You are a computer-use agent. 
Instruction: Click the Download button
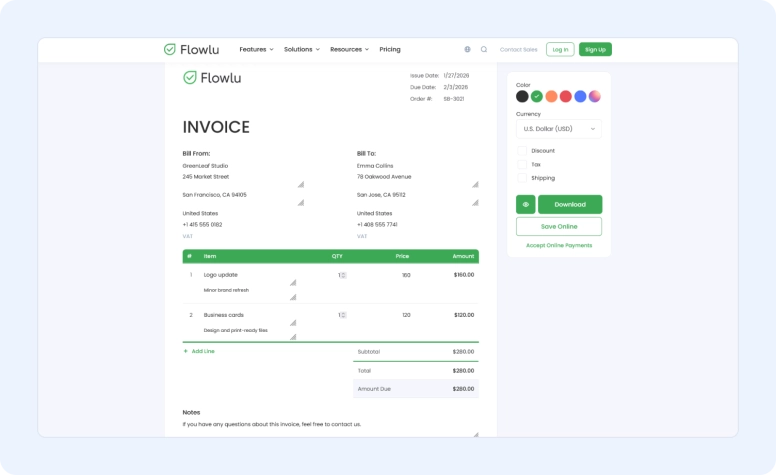click(570, 204)
